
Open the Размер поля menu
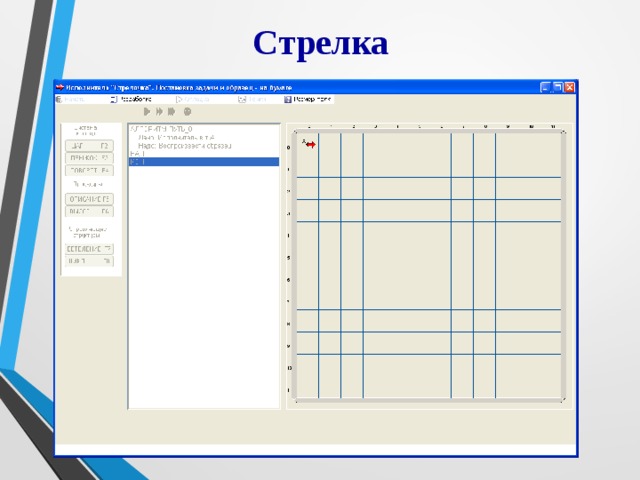point(308,99)
